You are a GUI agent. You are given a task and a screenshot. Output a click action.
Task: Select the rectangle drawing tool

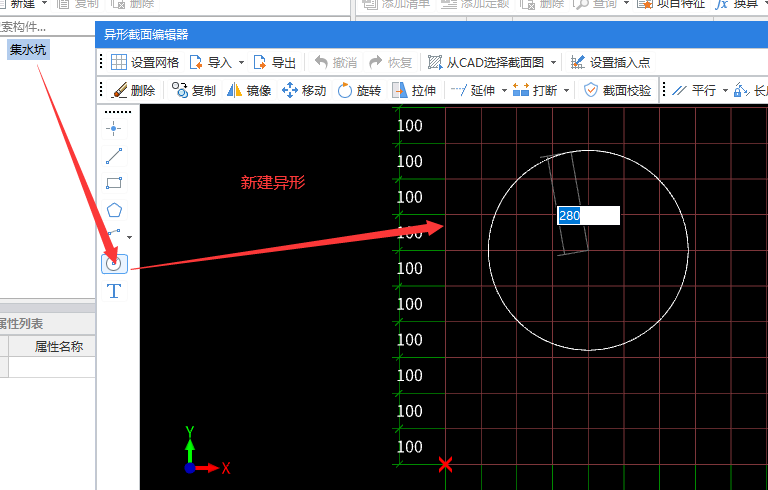[x=114, y=183]
